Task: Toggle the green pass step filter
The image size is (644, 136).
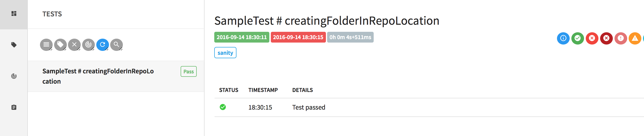Action: coord(577,38)
